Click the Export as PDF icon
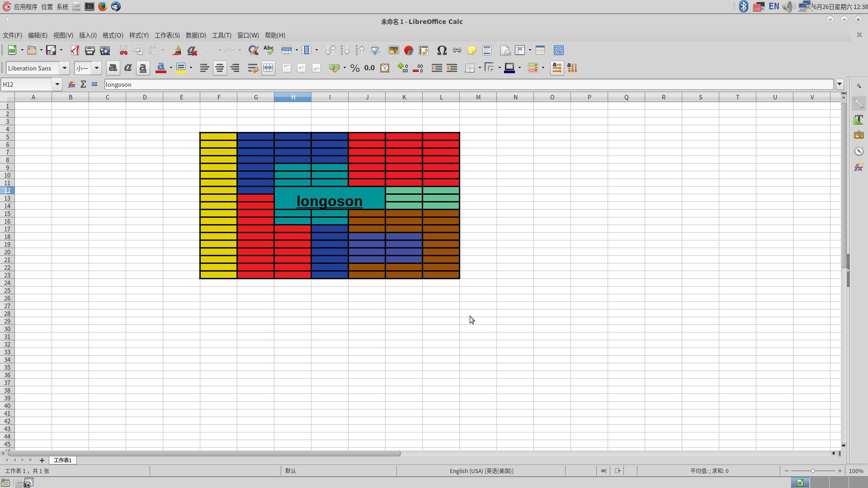The width and height of the screenshot is (868, 488). [75, 50]
